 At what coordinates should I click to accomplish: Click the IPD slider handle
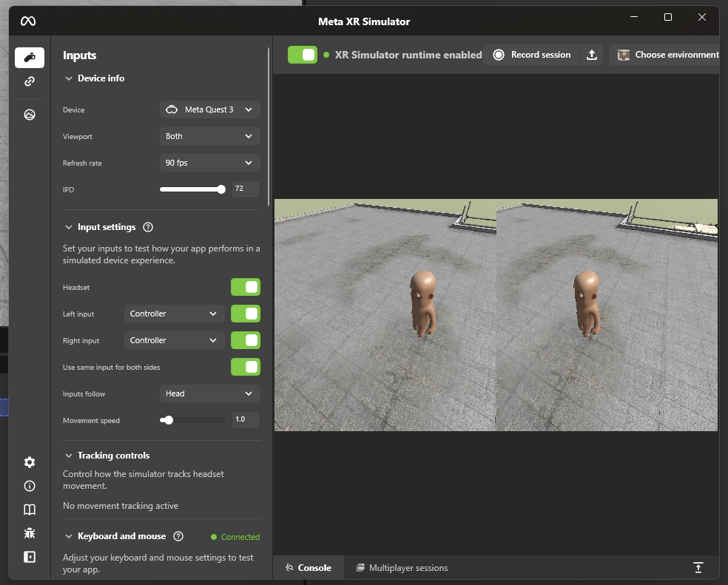[x=221, y=189]
